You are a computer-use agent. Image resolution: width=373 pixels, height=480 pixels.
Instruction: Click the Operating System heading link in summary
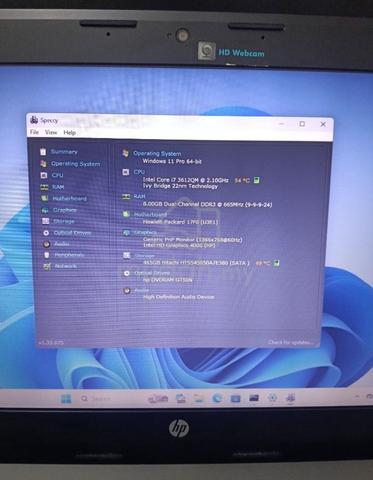click(157, 154)
